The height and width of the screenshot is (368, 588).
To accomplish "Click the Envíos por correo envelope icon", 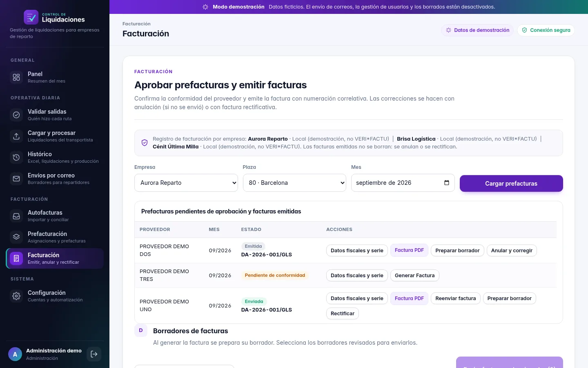I will (x=16, y=179).
